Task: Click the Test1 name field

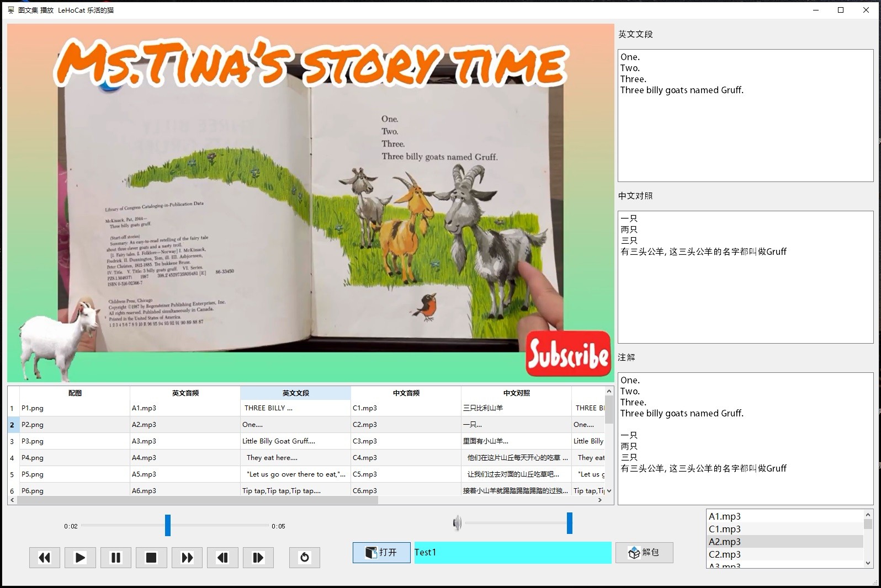Action: tap(513, 552)
